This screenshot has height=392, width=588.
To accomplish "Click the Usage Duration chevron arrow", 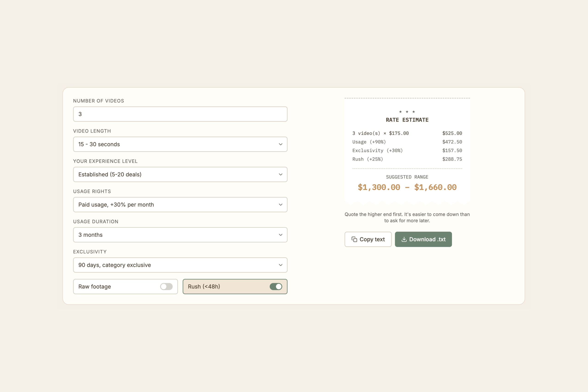I will pyautogui.click(x=280, y=235).
